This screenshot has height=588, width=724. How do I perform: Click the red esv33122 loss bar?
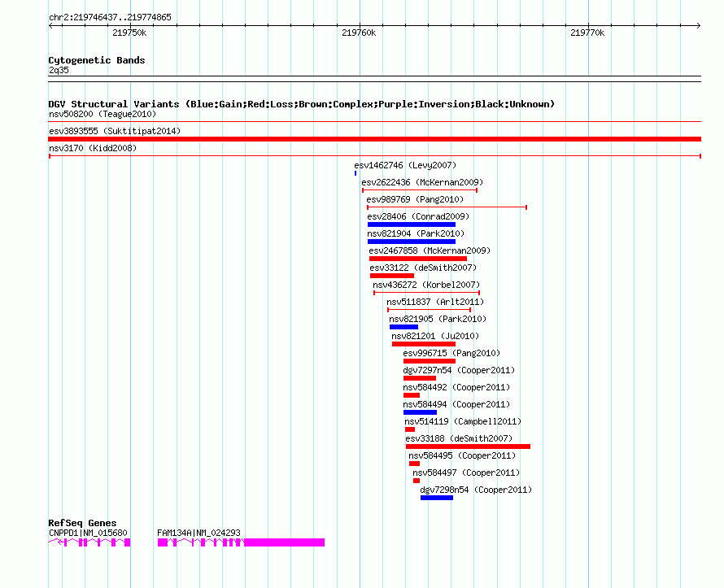coord(392,276)
